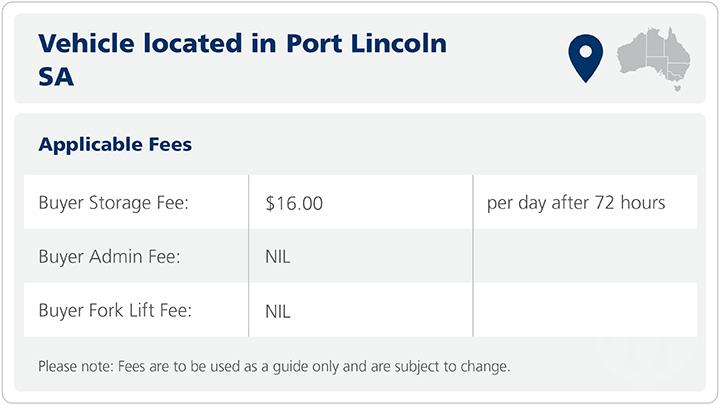Click the "SA" text in the heading

tap(55, 76)
